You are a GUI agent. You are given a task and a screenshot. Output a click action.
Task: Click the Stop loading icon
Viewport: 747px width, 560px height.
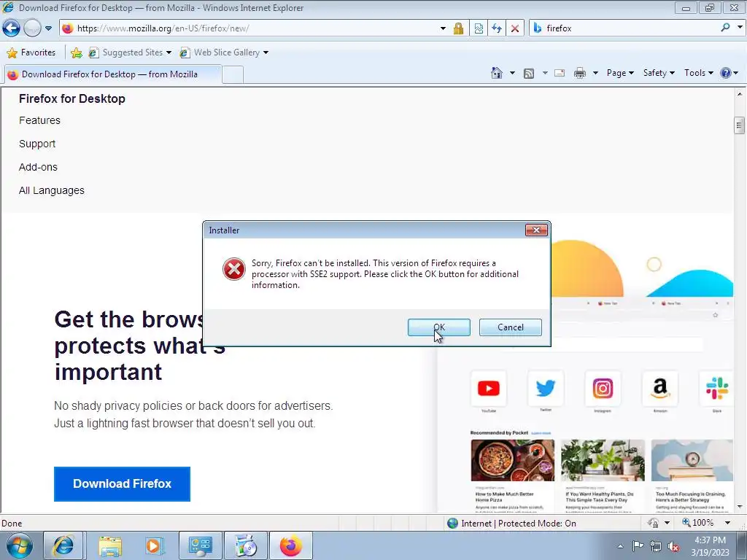515,28
